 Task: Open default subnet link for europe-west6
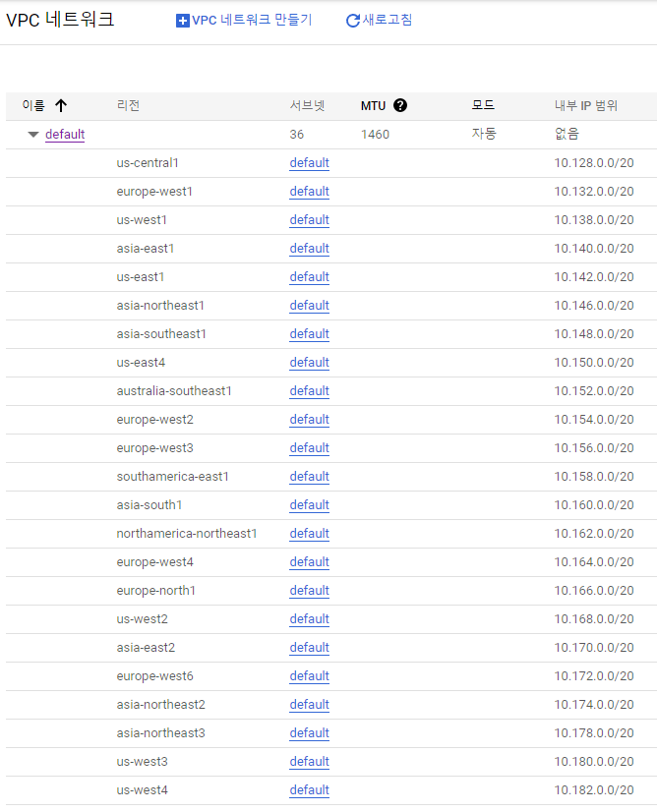coord(310,675)
